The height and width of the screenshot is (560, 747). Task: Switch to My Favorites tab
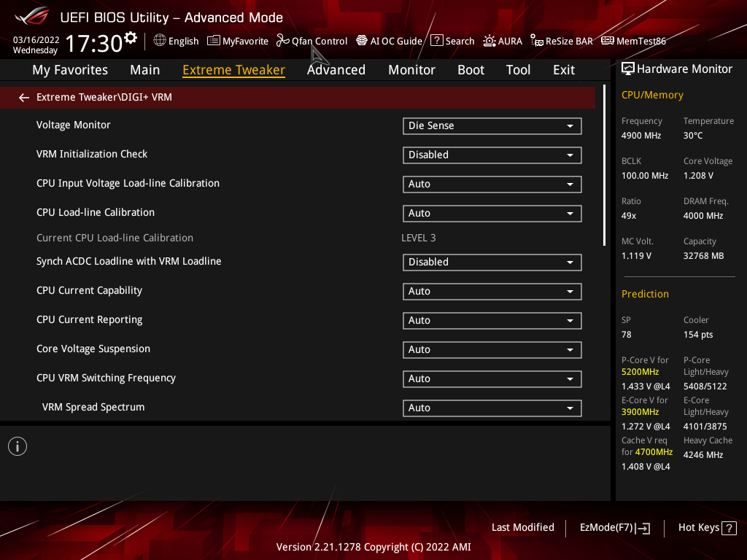coord(70,70)
